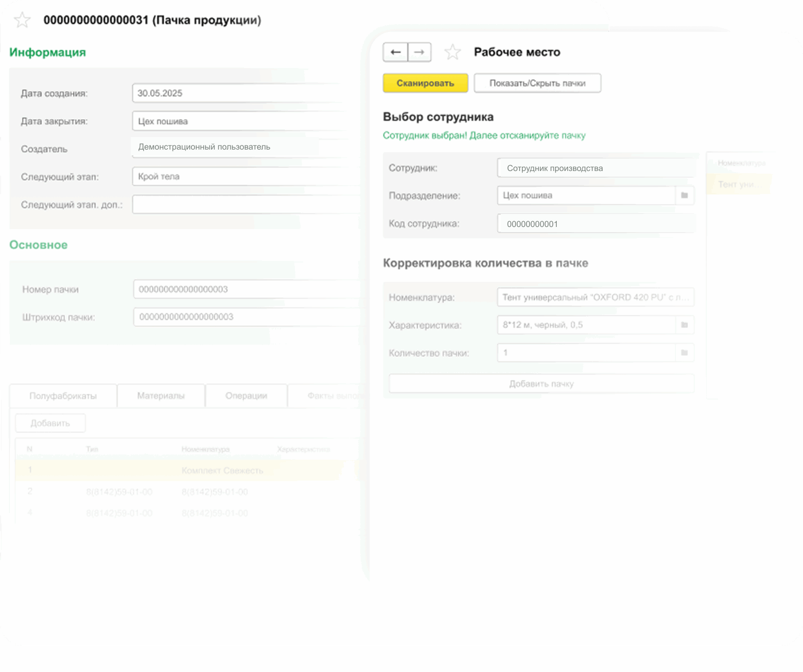This screenshot has height=672, width=803.
Task: Switch to the Полуфабрикаты tab
Action: [x=63, y=396]
